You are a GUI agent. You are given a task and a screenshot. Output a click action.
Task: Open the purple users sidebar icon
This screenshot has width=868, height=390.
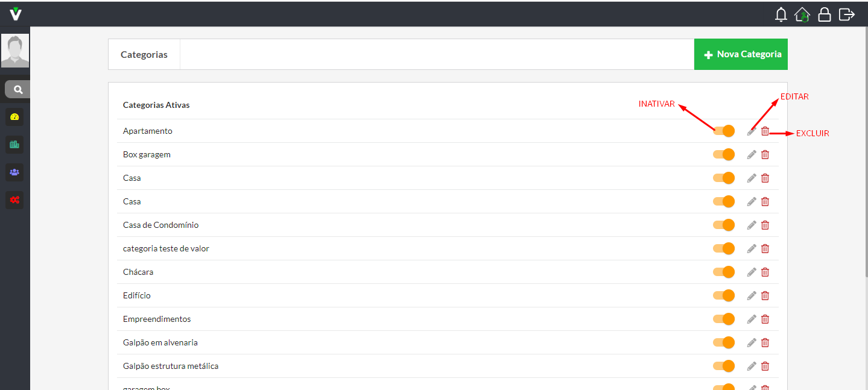15,172
